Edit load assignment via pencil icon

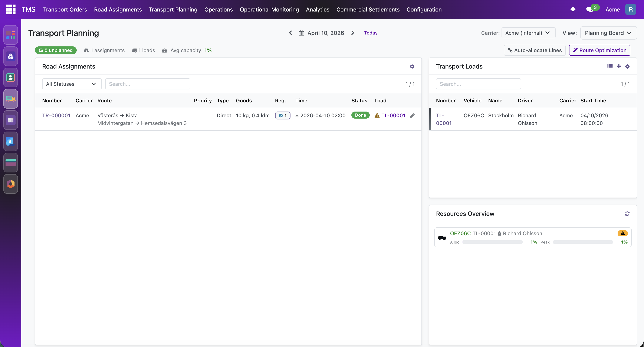point(413,115)
